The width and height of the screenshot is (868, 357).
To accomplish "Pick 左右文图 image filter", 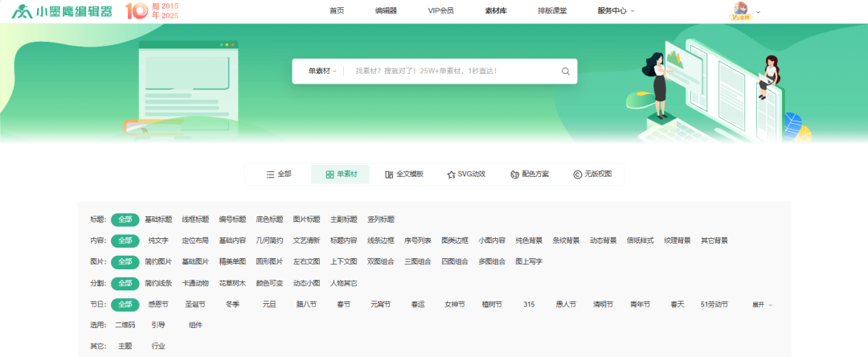I will pos(307,262).
